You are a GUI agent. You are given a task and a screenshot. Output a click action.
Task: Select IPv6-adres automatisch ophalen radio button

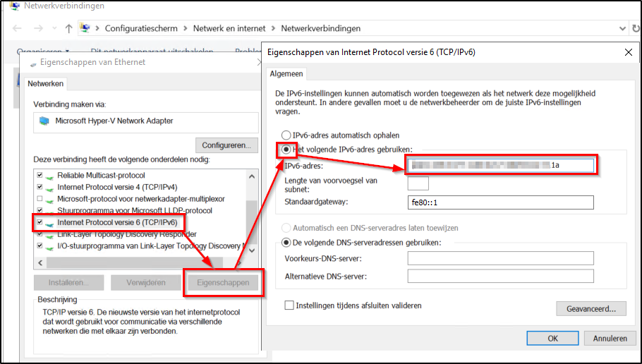pos(286,135)
